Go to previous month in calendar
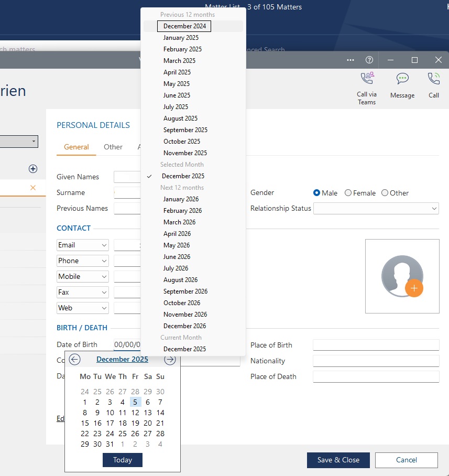The width and height of the screenshot is (449, 476). click(x=74, y=360)
